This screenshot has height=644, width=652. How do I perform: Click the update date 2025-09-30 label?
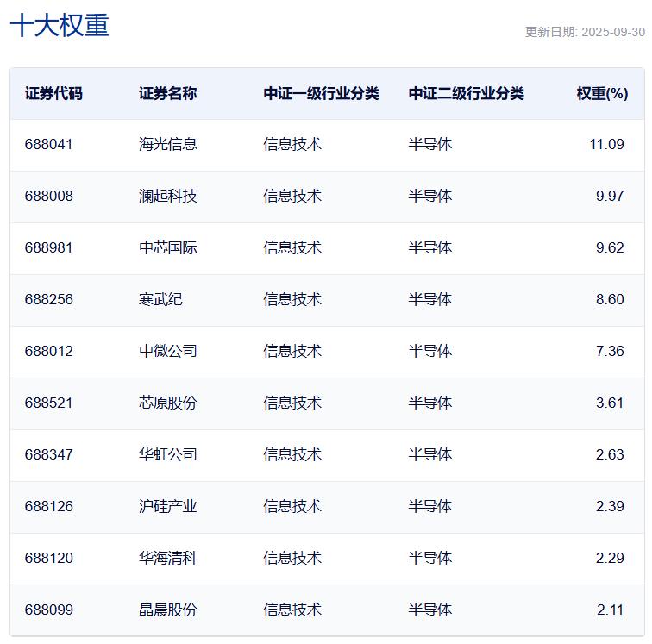[x=585, y=32]
